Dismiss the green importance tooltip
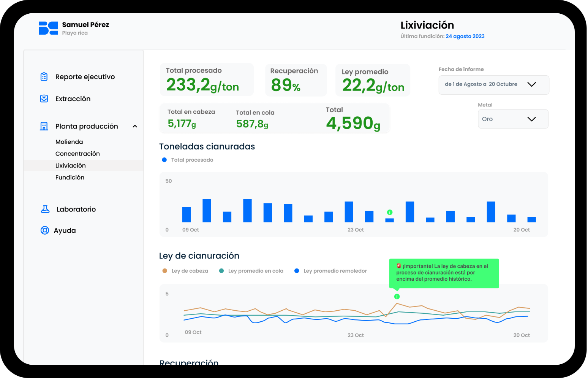 point(444,273)
